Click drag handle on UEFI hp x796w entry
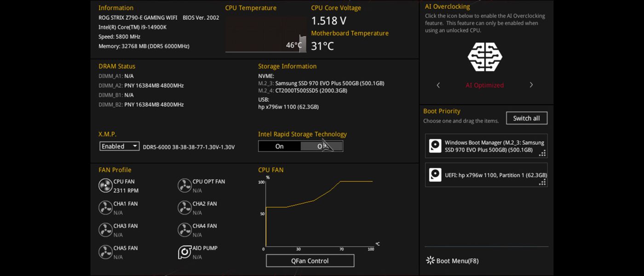Viewport: 644px width, 276px height. (x=542, y=182)
